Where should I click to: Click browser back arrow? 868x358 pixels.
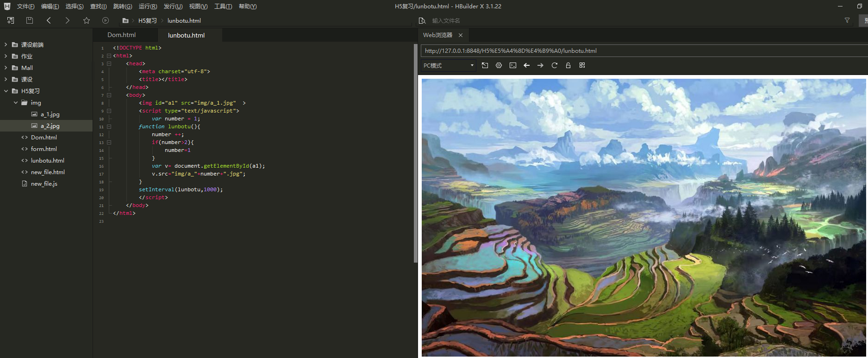(x=526, y=65)
